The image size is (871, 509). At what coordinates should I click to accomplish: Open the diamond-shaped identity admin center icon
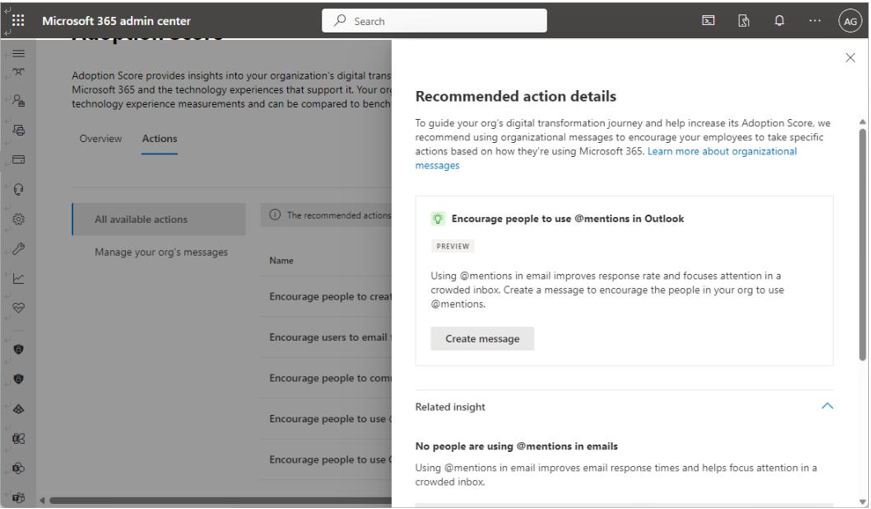coord(18,409)
